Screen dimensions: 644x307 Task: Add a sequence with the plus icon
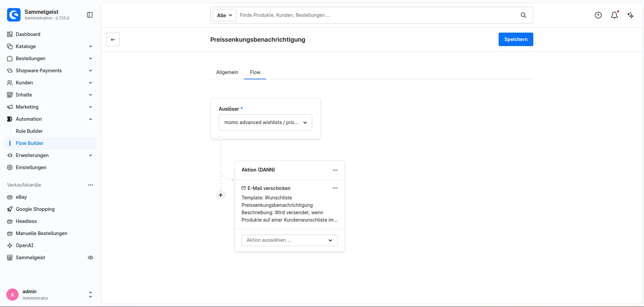tap(221, 195)
